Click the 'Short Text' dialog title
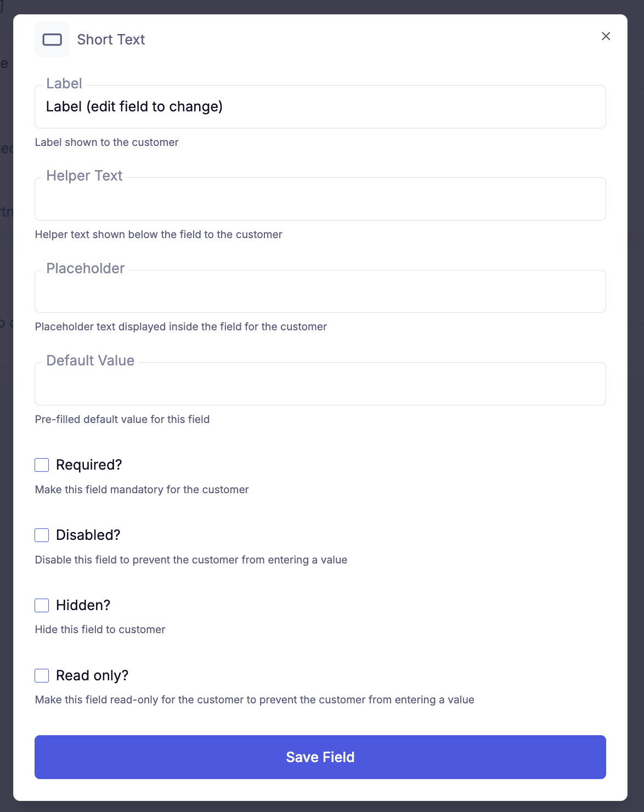The height and width of the screenshot is (812, 644). 111,40
